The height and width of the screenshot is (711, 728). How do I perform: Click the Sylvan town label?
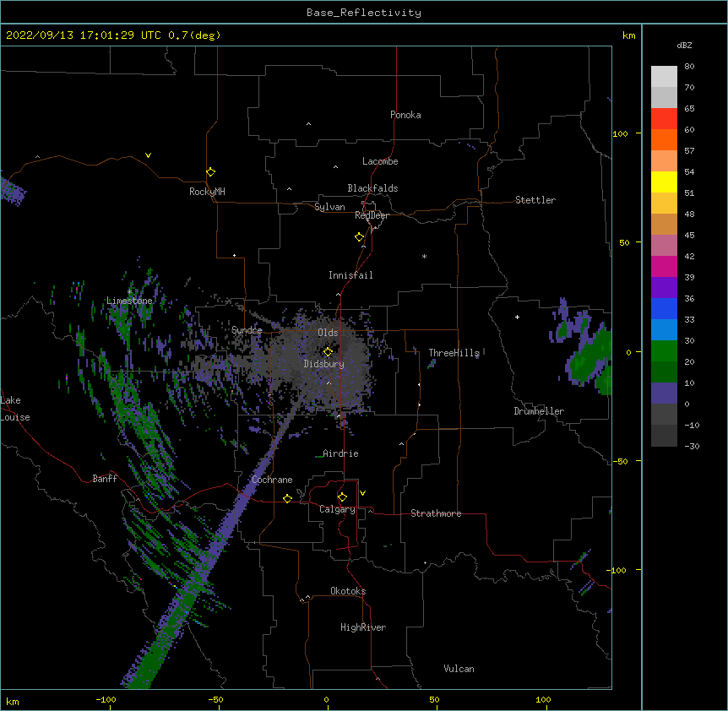pos(329,207)
